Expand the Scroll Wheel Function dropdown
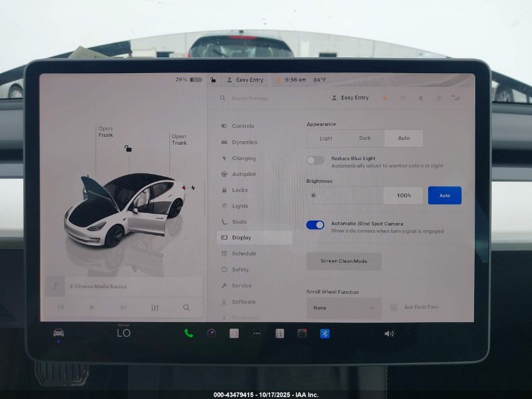Screen dimensions: 532x399 [x=344, y=308]
